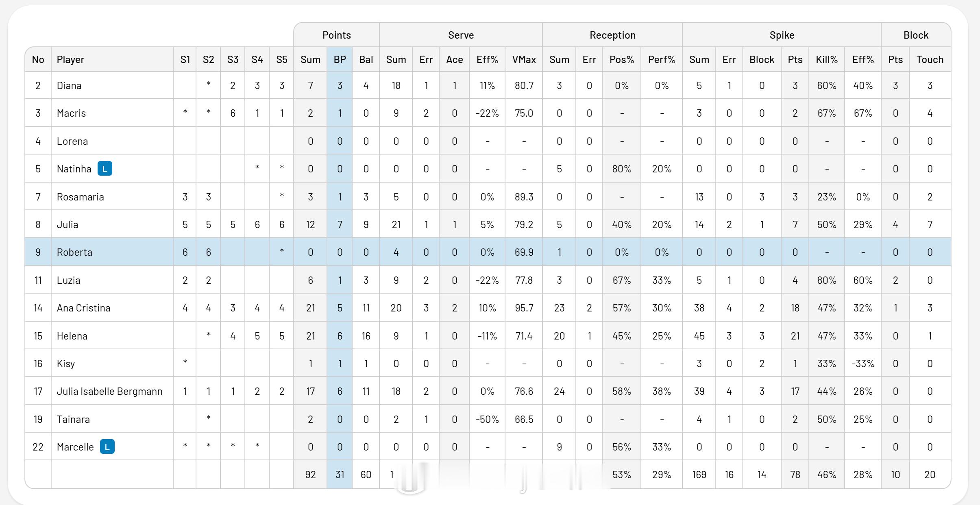The image size is (980, 505).
Task: Sort by the BP column header
Action: pos(340,59)
